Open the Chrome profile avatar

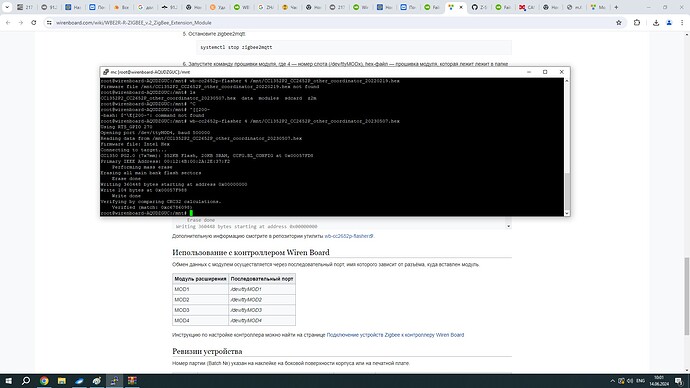point(669,22)
